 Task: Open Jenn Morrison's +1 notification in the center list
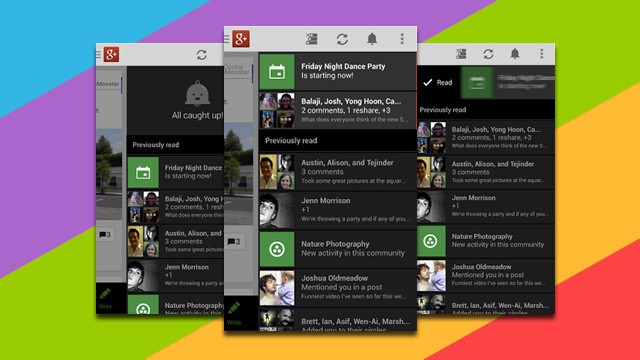pos(338,210)
